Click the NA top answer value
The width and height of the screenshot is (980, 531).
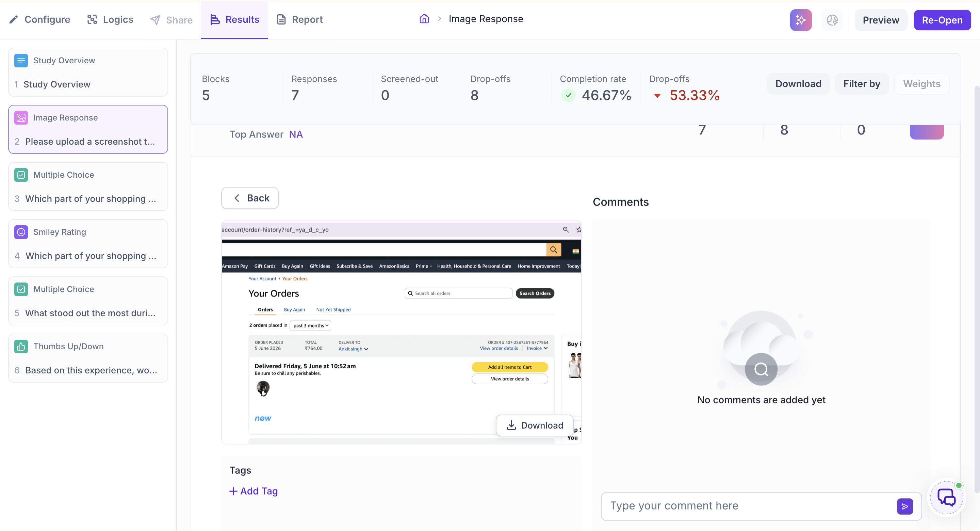pyautogui.click(x=296, y=134)
